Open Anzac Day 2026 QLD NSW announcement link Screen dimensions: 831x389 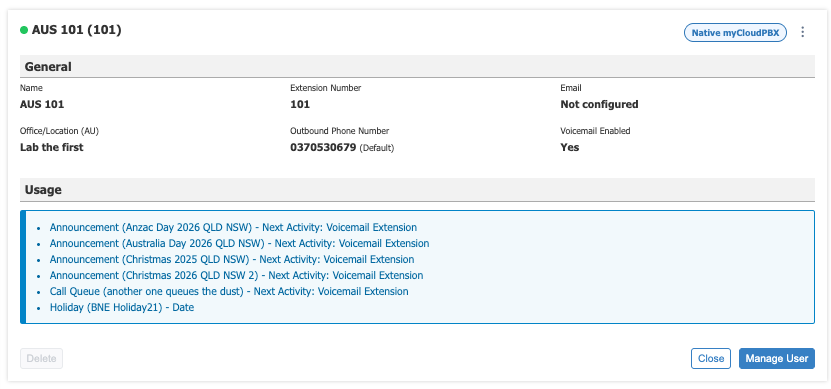[233, 227]
